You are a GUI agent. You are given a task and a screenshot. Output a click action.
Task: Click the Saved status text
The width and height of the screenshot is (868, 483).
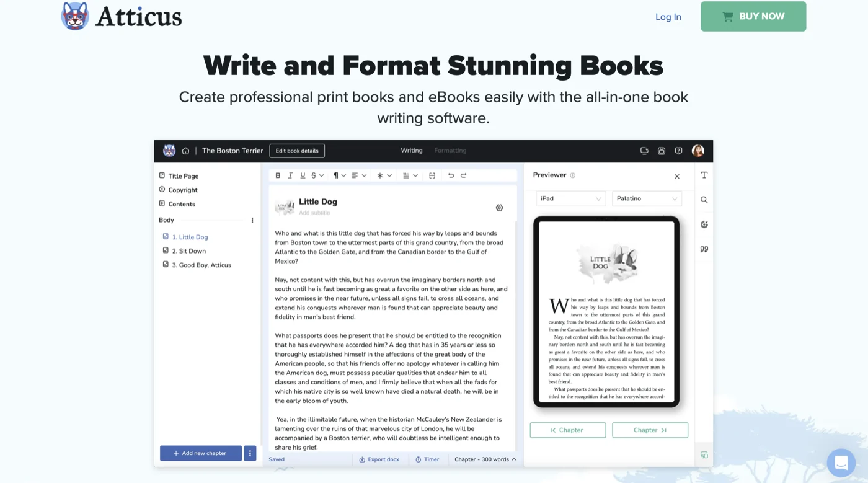(x=277, y=459)
